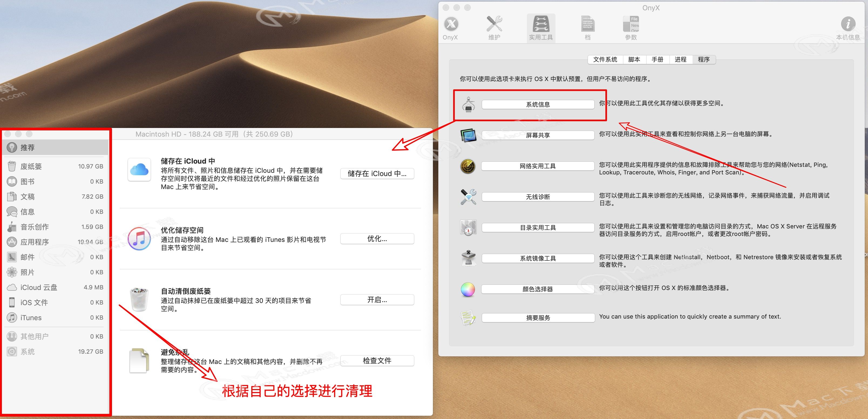This screenshot has width=868, height=419.
Task: Switch to the 脚本 tab
Action: click(x=634, y=59)
